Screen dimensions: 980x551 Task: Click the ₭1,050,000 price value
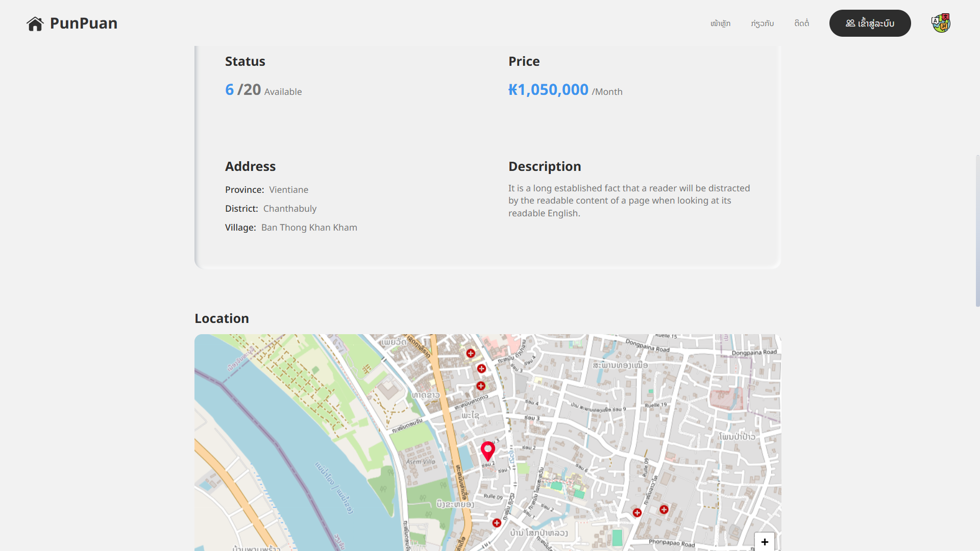pos(548,90)
